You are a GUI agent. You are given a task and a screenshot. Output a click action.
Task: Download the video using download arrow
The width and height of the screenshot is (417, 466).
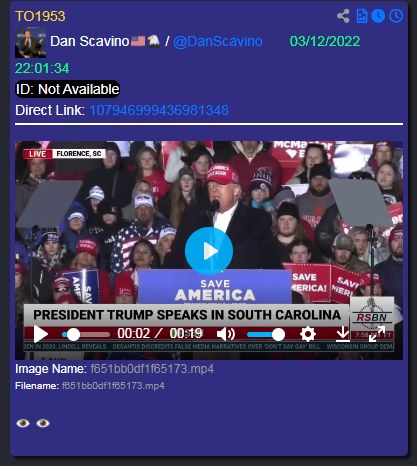pyautogui.click(x=343, y=334)
